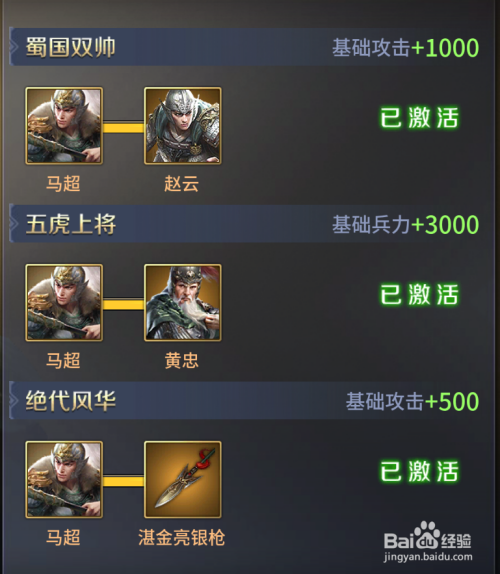Click Ma Chao portrait in 五虎上将 bond

coord(64,303)
